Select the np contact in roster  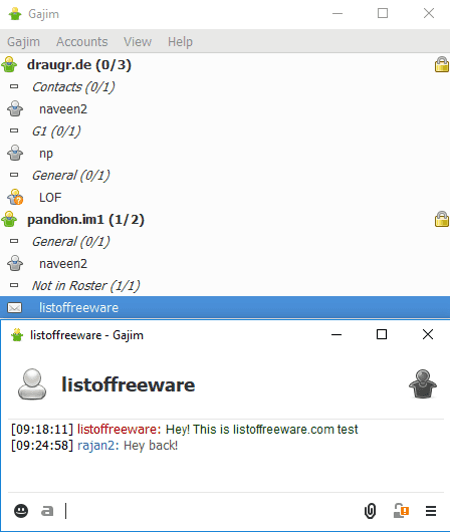click(x=225, y=153)
